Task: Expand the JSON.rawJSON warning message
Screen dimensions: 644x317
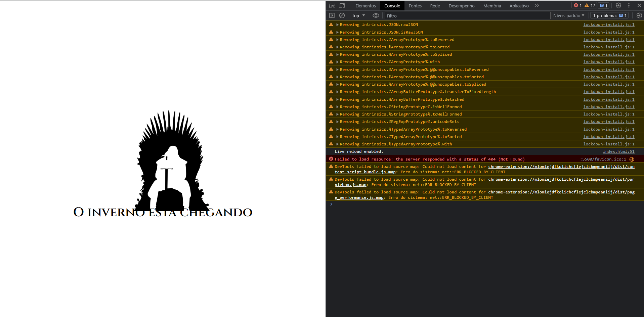Action: point(337,25)
